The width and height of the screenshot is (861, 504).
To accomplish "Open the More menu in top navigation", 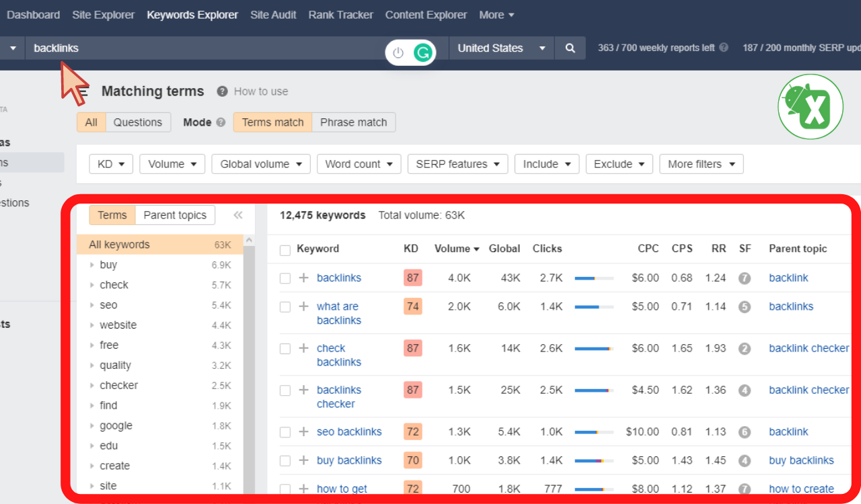I will [496, 15].
